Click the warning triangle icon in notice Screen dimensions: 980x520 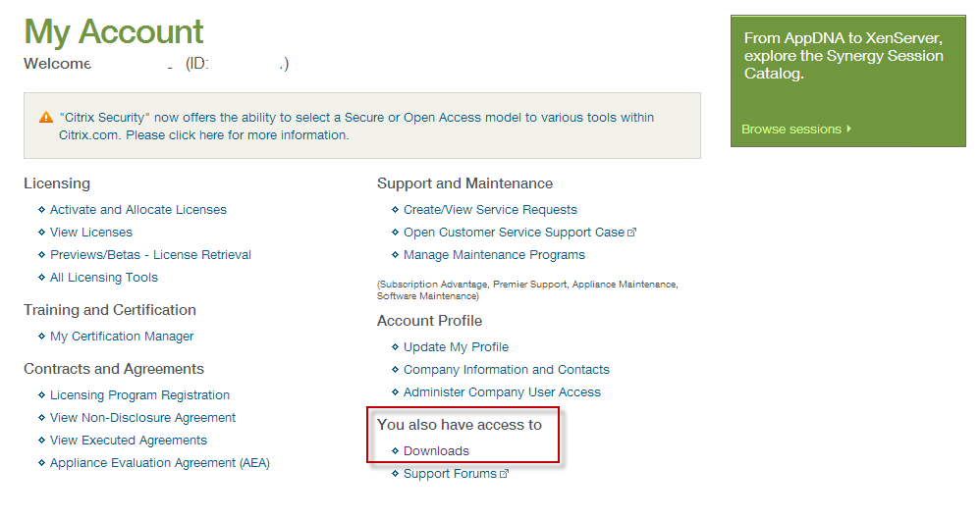pyautogui.click(x=45, y=118)
